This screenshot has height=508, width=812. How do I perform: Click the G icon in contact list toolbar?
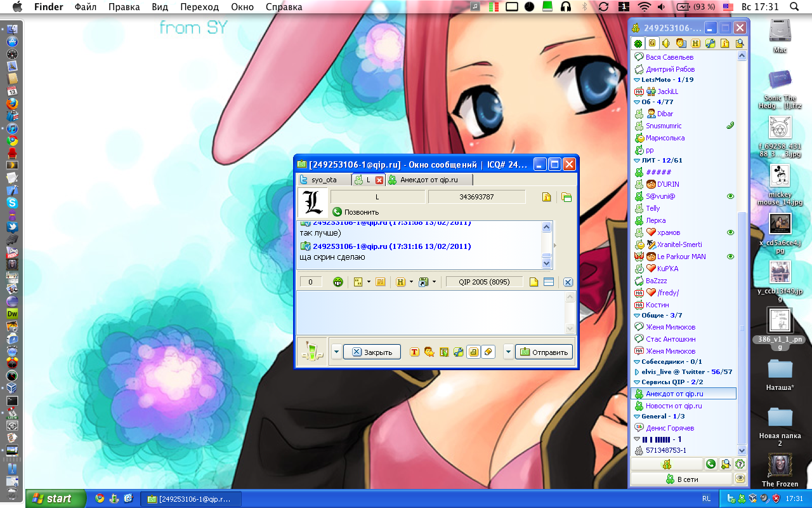click(652, 43)
